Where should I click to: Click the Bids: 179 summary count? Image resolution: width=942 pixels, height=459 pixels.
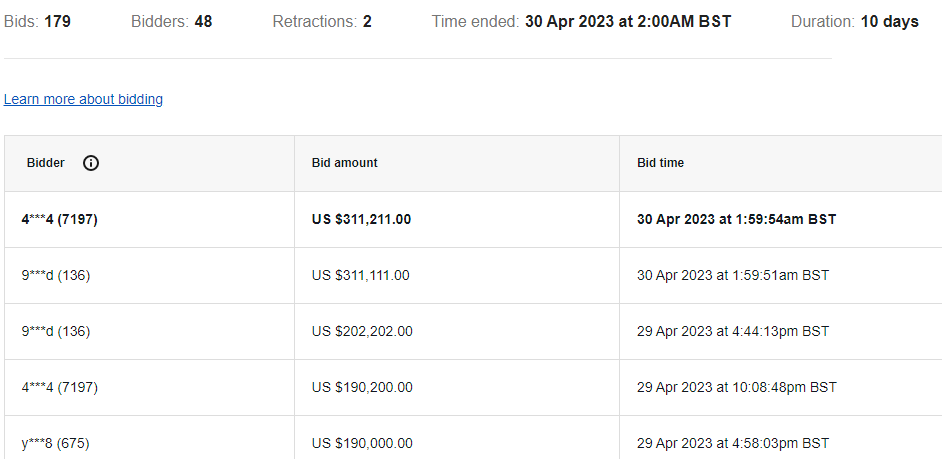click(37, 21)
